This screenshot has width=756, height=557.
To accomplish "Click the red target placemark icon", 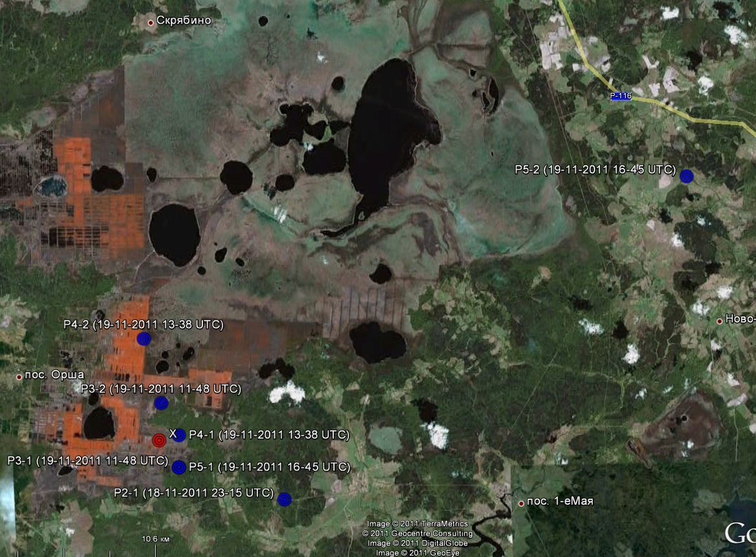I will (159, 440).
